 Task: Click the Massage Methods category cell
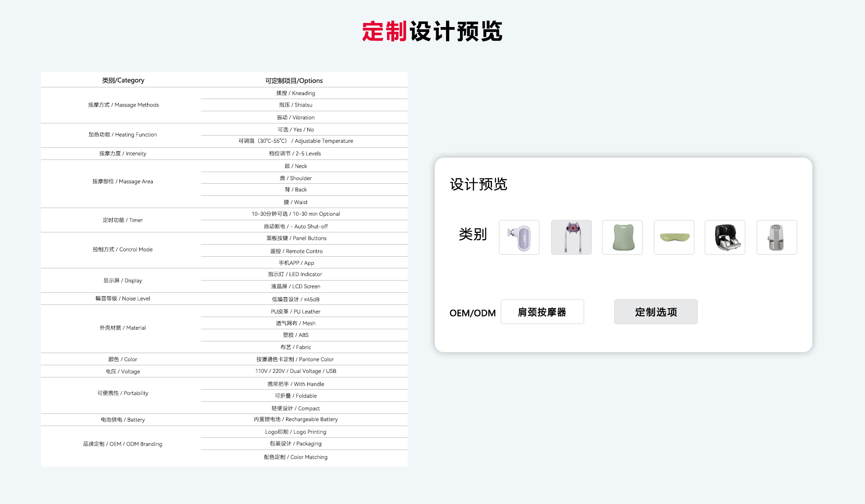click(x=123, y=105)
